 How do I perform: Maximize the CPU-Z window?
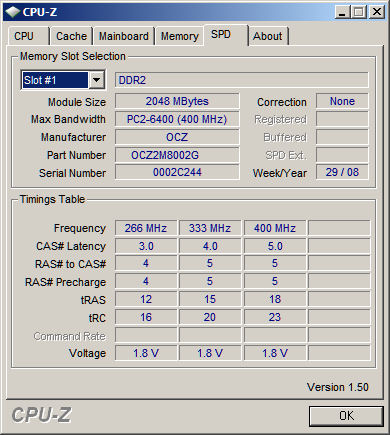click(x=359, y=12)
